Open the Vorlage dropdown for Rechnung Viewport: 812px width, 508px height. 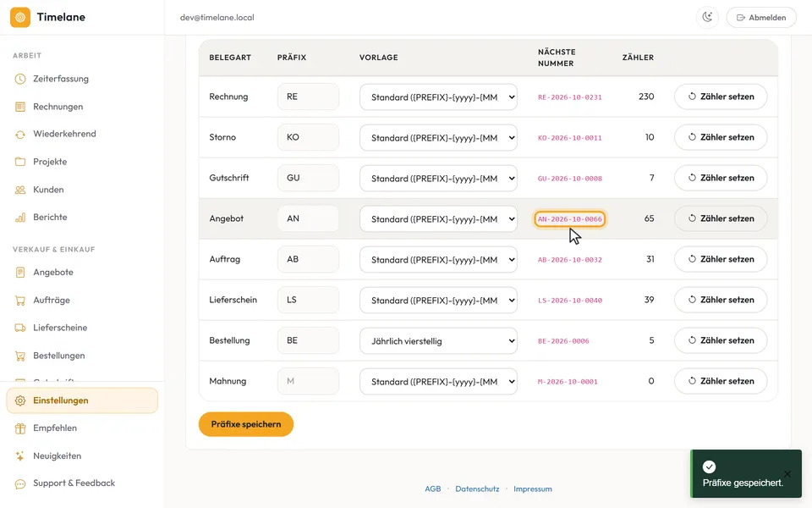438,97
